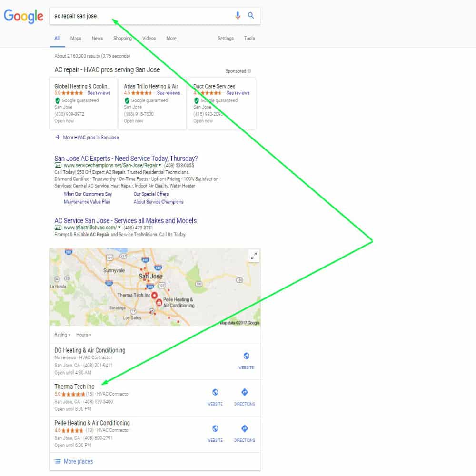Click the magnifying glass search button
The height and width of the screenshot is (476, 476).
point(251,15)
